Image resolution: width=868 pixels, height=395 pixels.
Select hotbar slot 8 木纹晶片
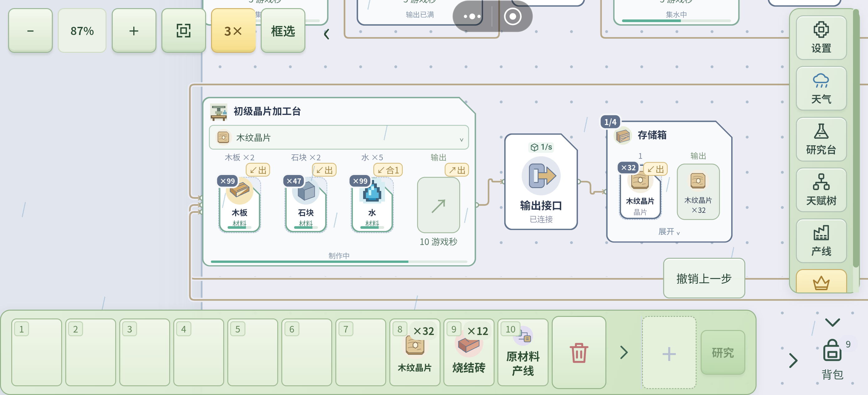pyautogui.click(x=415, y=352)
